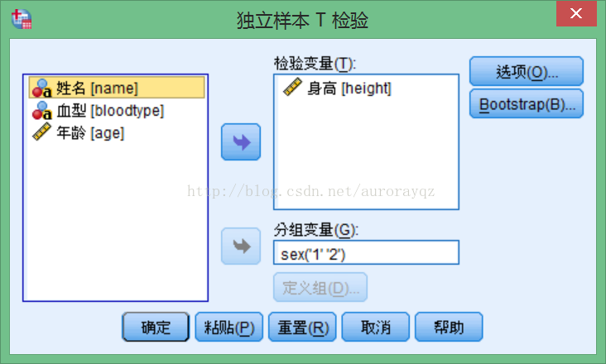Click the 分组变量 field containing sex('1' '2')
606x364 pixels.
(x=366, y=252)
